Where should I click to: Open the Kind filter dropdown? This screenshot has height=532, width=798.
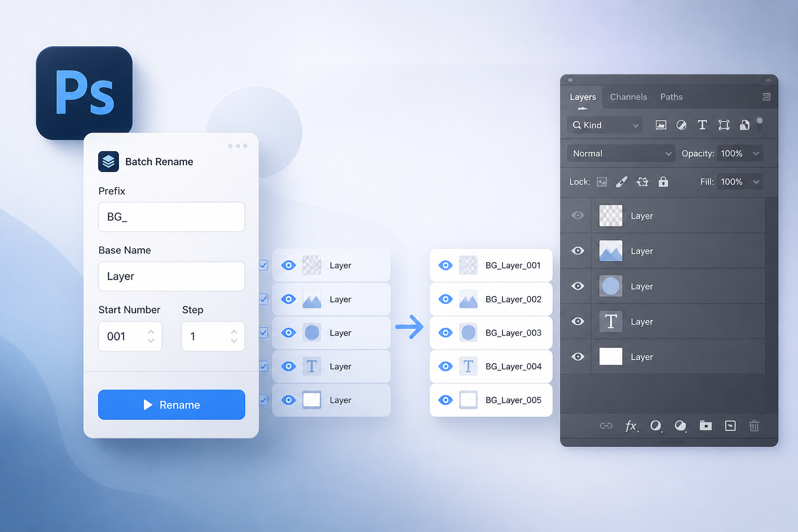click(x=605, y=125)
